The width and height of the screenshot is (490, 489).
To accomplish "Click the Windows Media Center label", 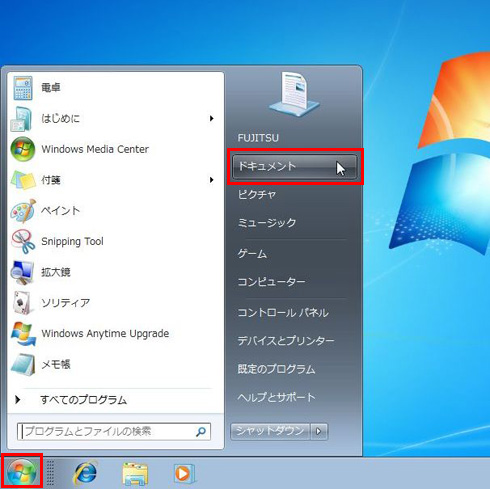I will (95, 149).
